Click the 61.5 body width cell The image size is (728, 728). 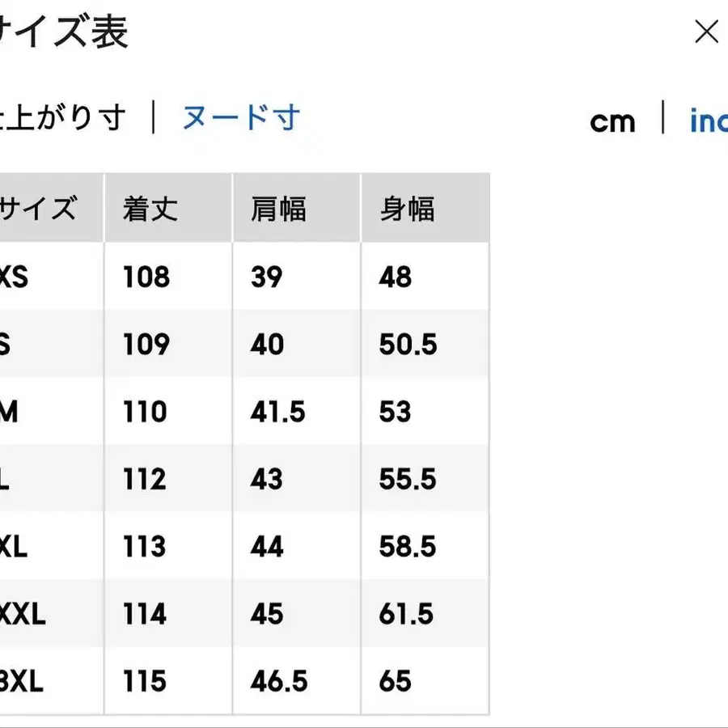408,614
